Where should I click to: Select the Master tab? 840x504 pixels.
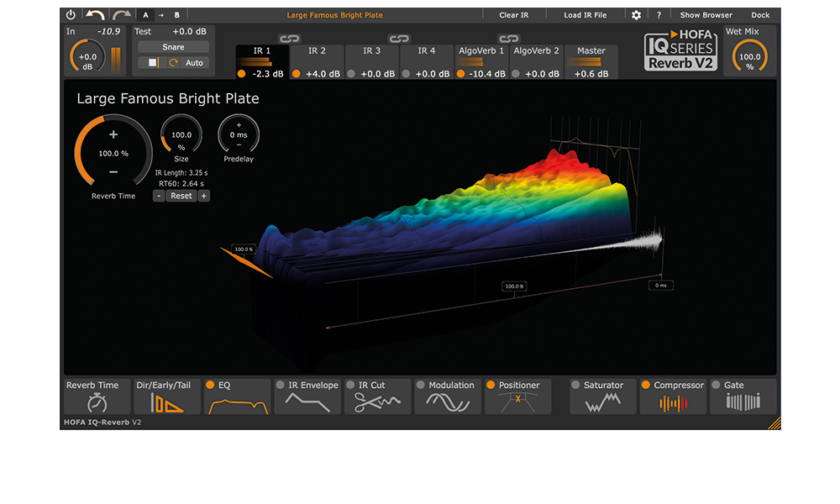(x=591, y=62)
